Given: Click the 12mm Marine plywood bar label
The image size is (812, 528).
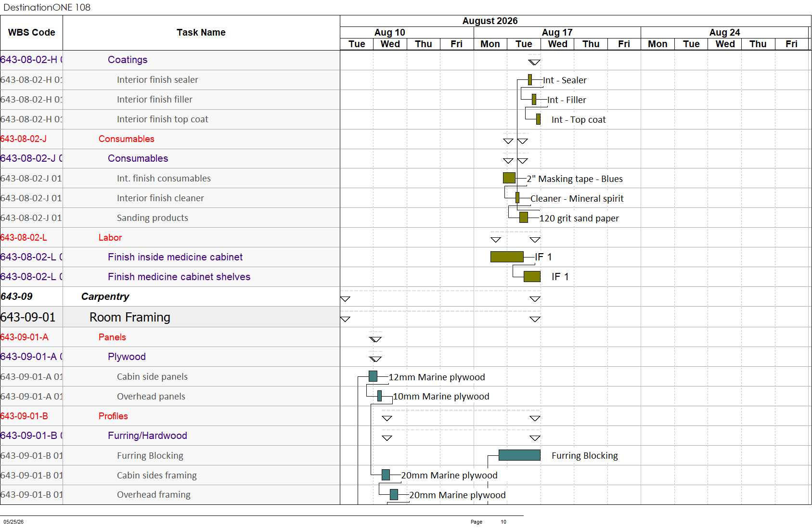Looking at the screenshot, I should click(437, 377).
